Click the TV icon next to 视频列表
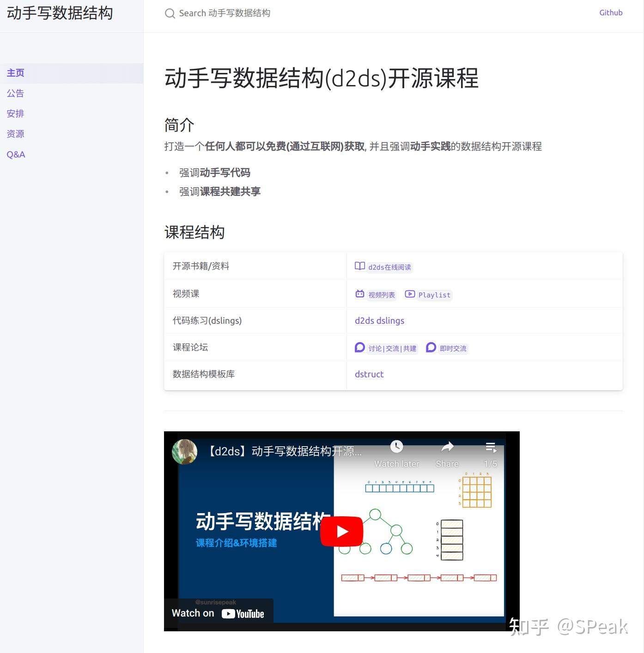 360,294
